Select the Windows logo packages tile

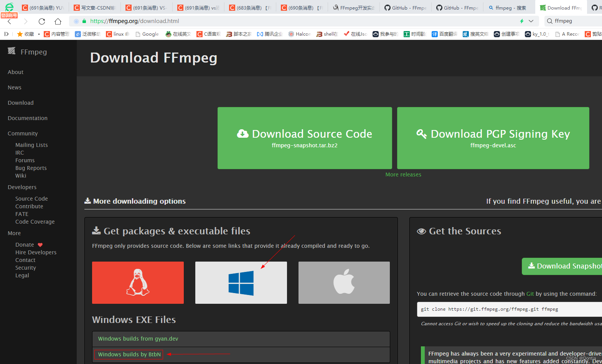click(241, 283)
